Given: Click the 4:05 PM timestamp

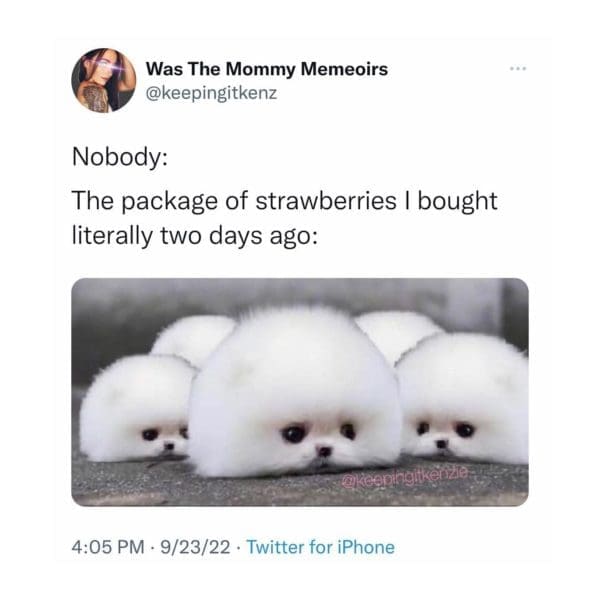Looking at the screenshot, I should [108, 547].
